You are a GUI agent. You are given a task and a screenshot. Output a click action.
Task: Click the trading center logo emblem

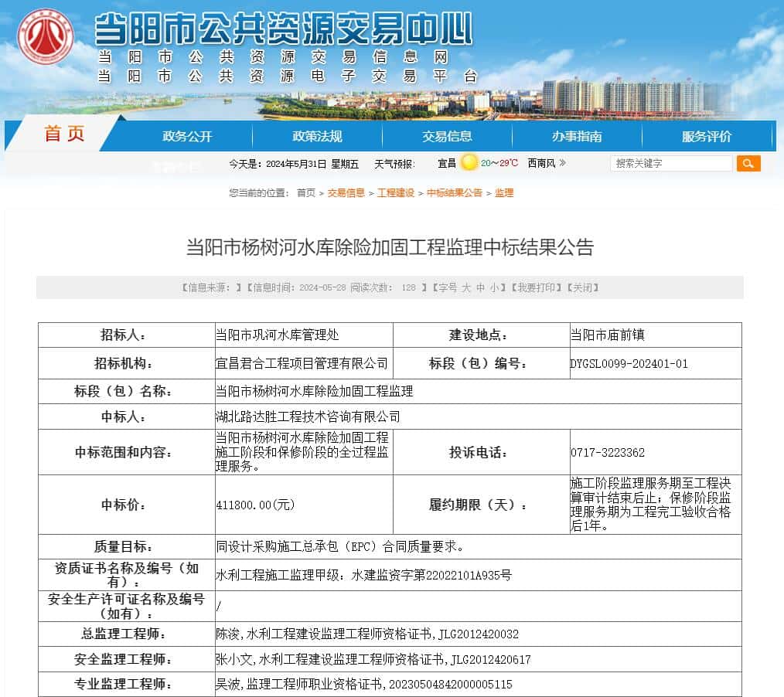[46, 36]
